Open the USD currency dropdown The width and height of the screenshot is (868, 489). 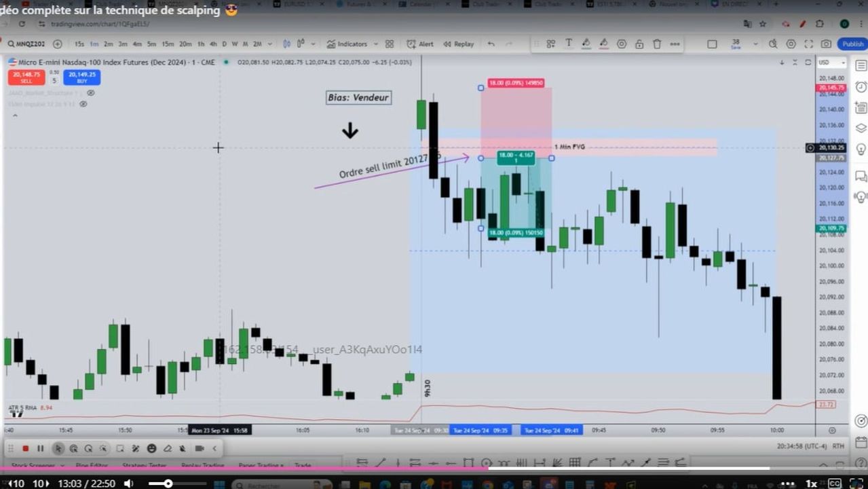[x=832, y=62]
